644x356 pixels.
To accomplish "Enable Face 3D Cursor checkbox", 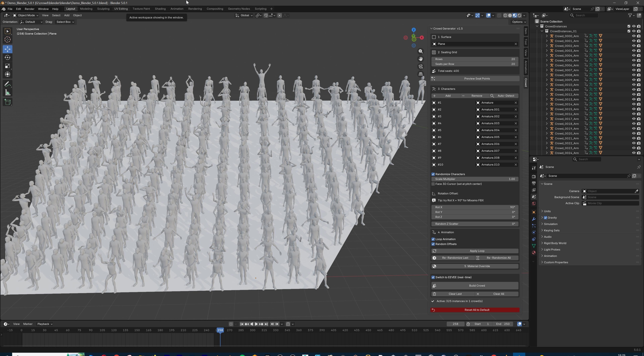I will click(433, 184).
